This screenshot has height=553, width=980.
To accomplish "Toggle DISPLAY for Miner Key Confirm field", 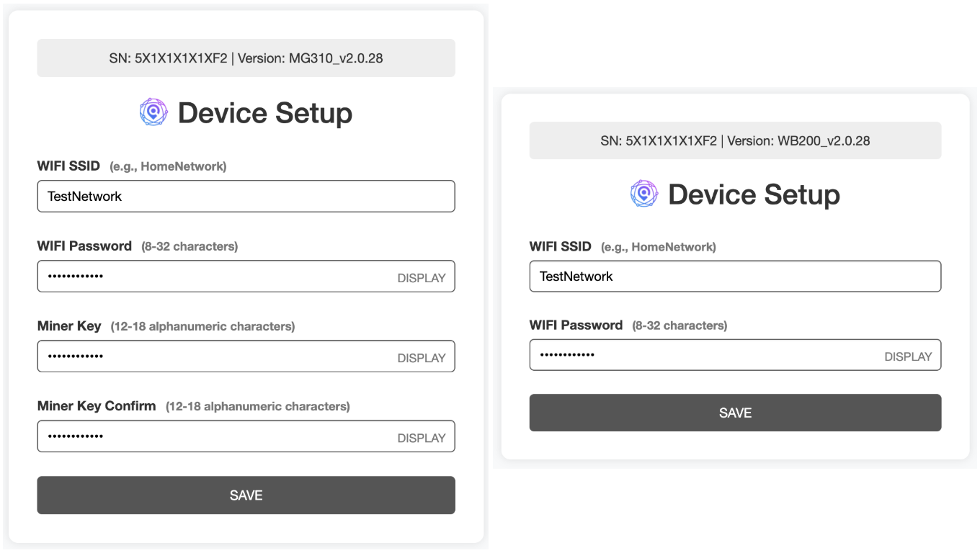I will pyautogui.click(x=421, y=438).
